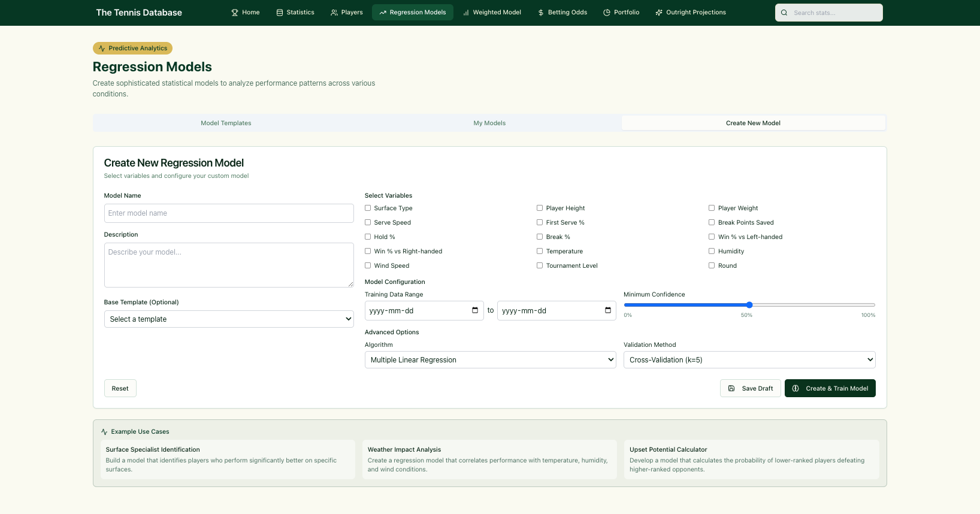Open calendar picker for training end date
Viewport: 980px width, 514px height.
pos(608,310)
